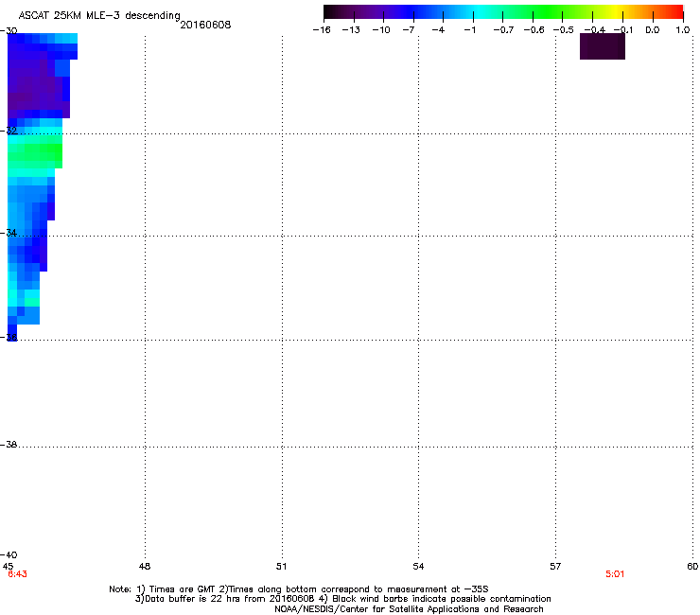Click the 57 longitude axis label
Viewport: 700px width, 615px height.
coord(555,567)
